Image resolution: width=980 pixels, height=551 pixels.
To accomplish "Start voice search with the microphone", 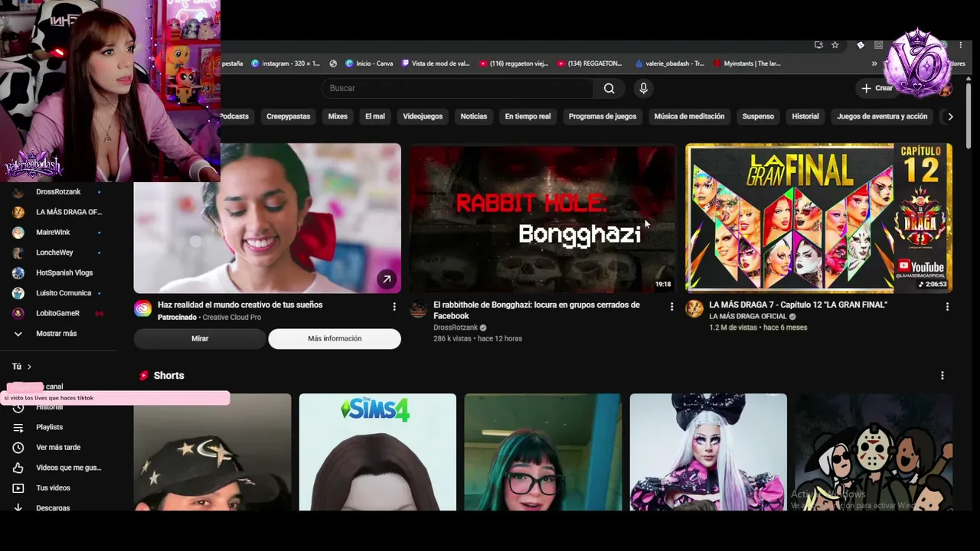I will tap(643, 88).
